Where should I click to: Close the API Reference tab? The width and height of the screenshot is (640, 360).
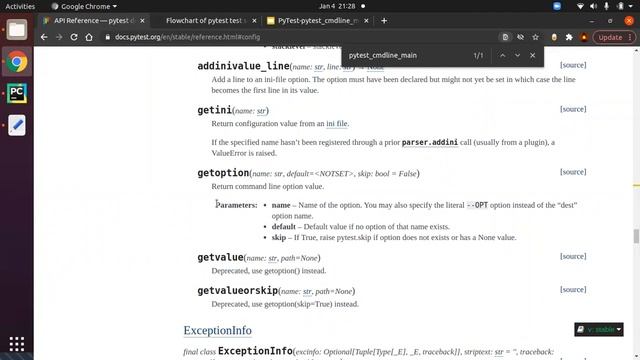click(x=142, y=21)
